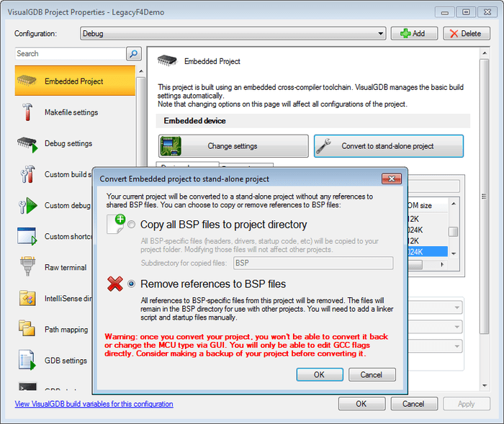Click Cancel in the convert dialog
Screen dimensions: 504x424
[x=372, y=374]
